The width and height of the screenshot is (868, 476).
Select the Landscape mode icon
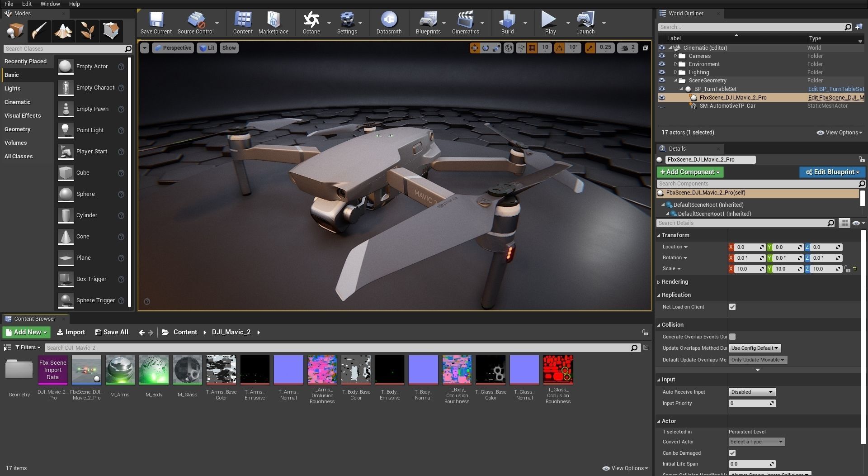[63, 31]
